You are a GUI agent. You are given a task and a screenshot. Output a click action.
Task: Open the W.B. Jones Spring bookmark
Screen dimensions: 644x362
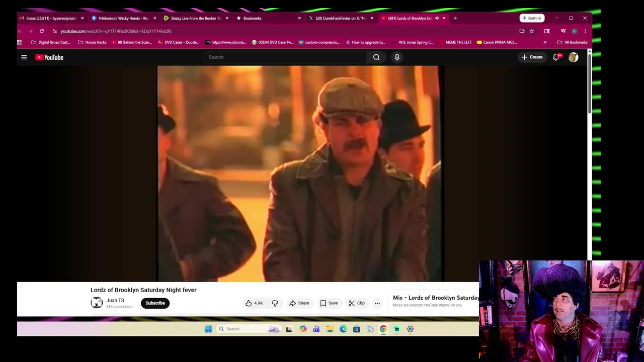pyautogui.click(x=413, y=42)
